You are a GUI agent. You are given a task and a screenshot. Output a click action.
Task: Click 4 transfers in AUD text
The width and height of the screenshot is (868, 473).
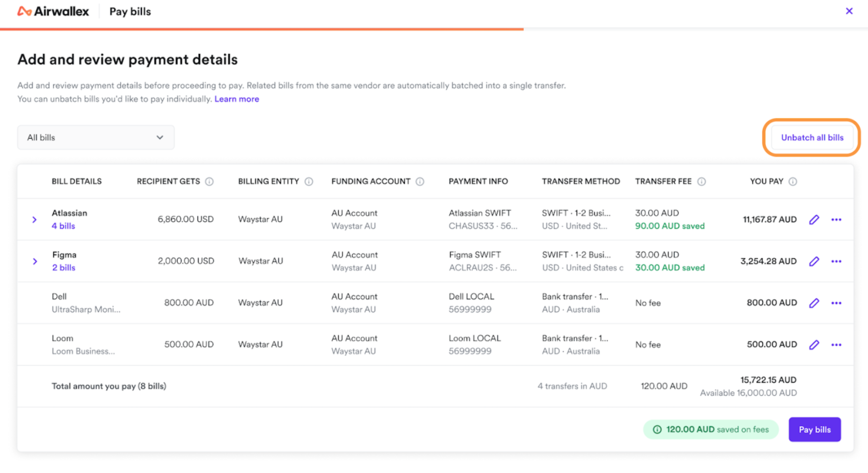point(572,386)
